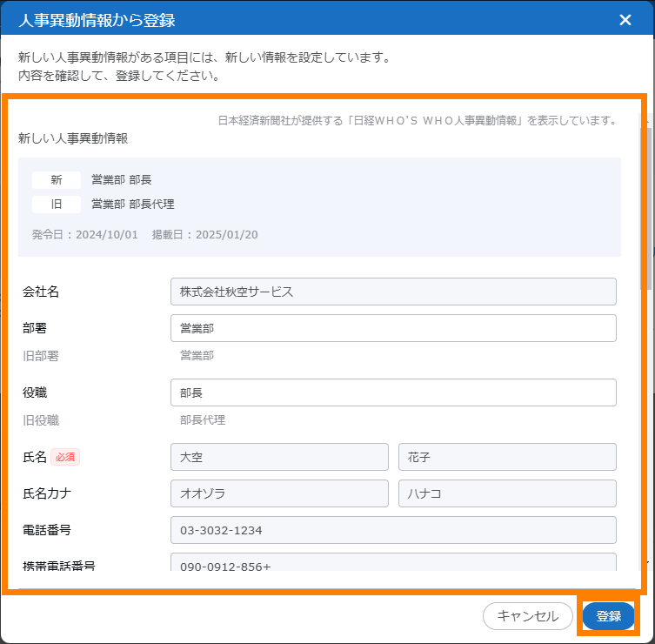Click the 旧 badge in the info box

(x=57, y=205)
